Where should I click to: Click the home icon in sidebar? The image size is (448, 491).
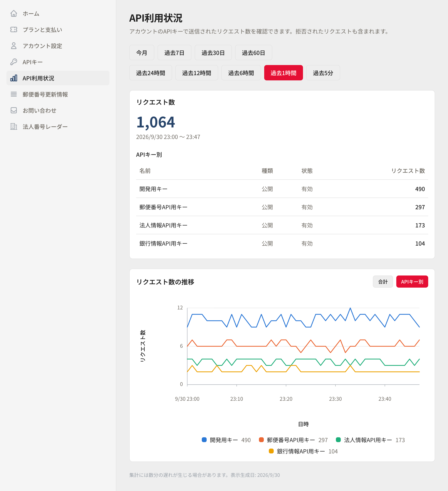coord(14,13)
